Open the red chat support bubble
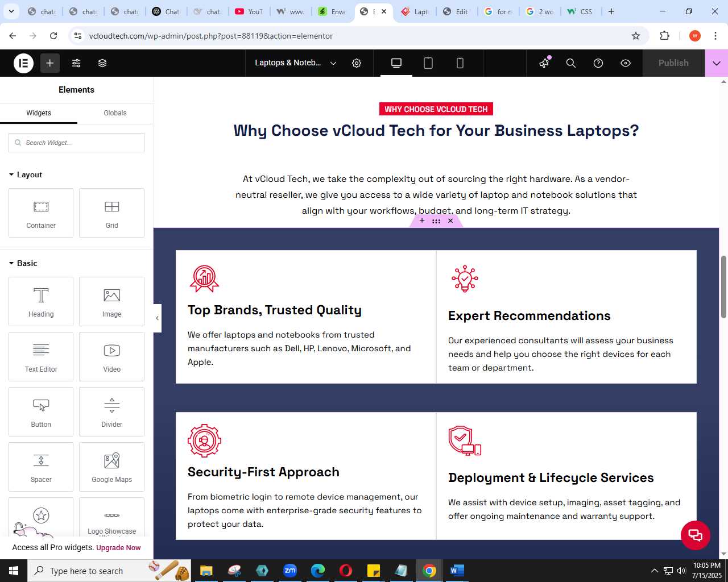Image resolution: width=728 pixels, height=582 pixels. click(696, 535)
